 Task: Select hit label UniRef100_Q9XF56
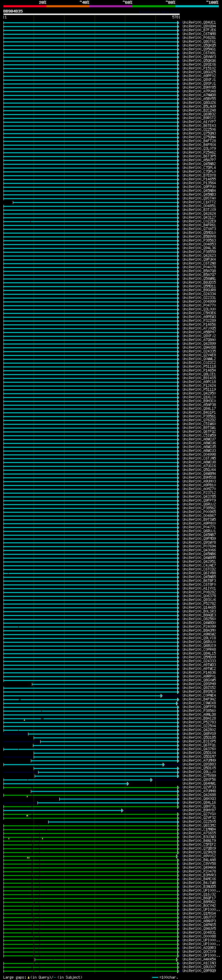tap(199, 779)
